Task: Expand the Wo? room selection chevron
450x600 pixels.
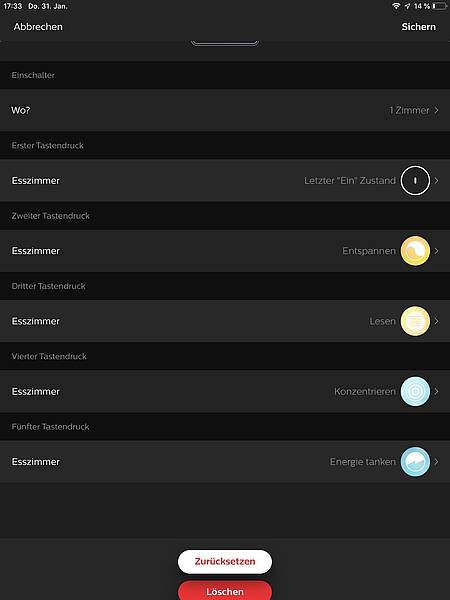Action: click(437, 110)
